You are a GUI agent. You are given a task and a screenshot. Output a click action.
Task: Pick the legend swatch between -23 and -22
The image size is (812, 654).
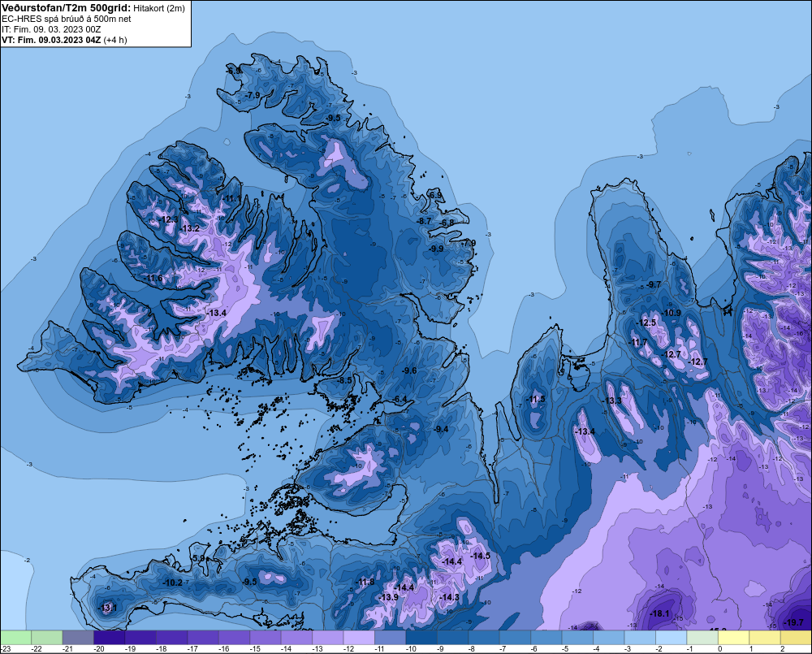click(x=15, y=638)
